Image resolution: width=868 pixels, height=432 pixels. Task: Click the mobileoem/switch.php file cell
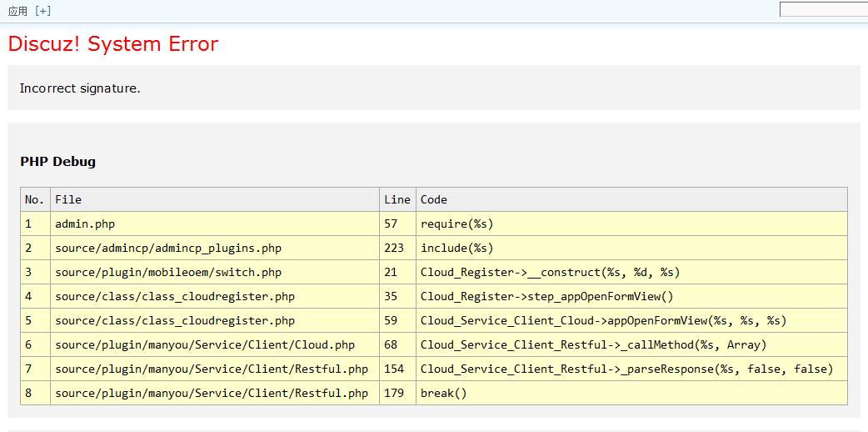(168, 272)
